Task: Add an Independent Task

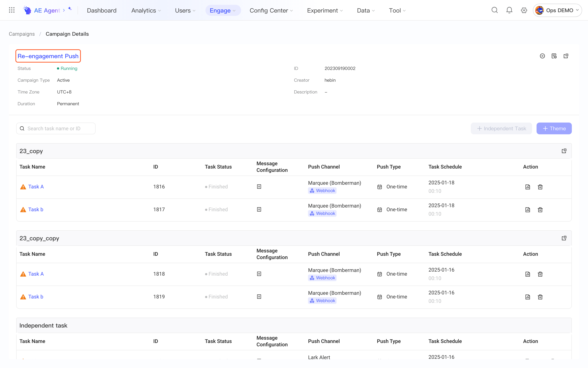Action: (501, 128)
